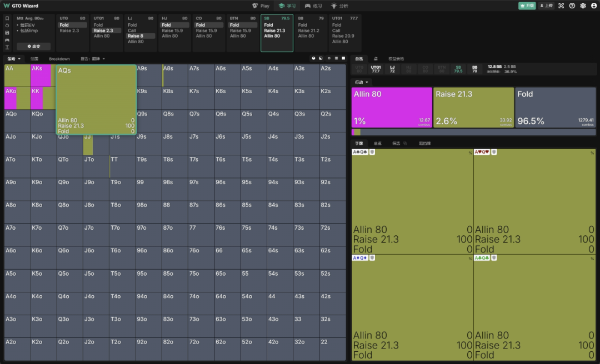Click the 72o hand cell in matrix
Viewport: 600px width, 364px height.
click(201, 348)
